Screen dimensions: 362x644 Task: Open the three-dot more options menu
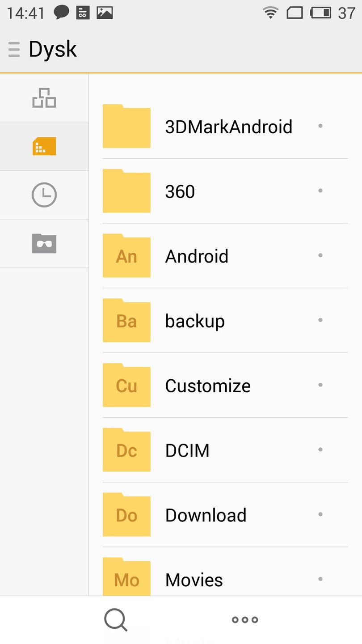coord(245,620)
